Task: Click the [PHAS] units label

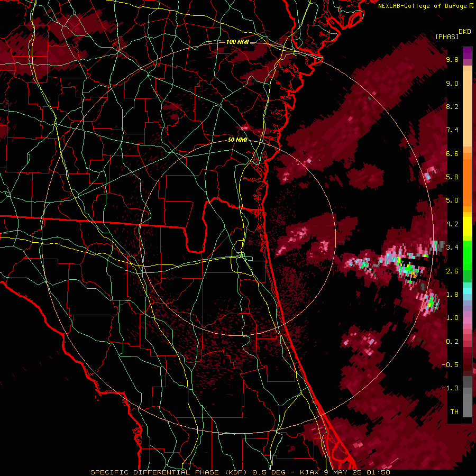Action: (447, 37)
